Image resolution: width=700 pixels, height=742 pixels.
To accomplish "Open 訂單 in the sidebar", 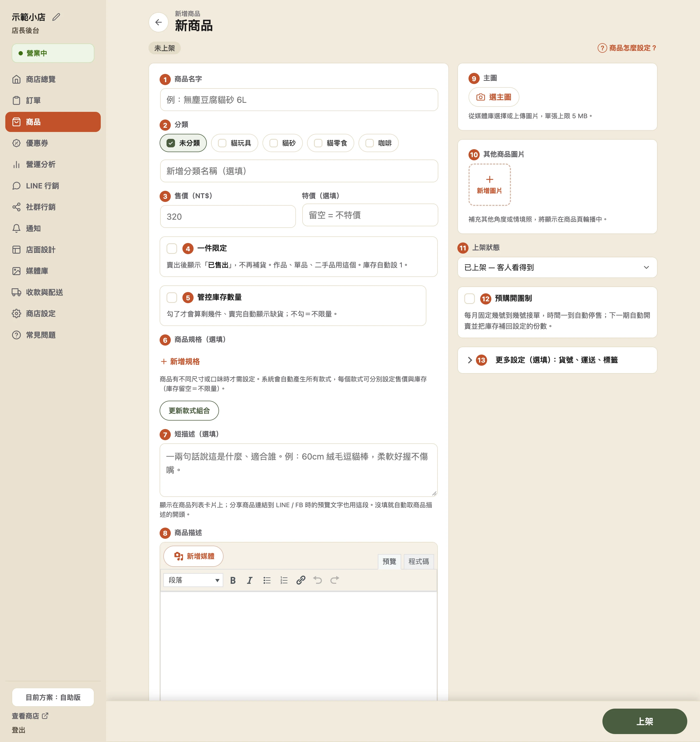I will [53, 101].
